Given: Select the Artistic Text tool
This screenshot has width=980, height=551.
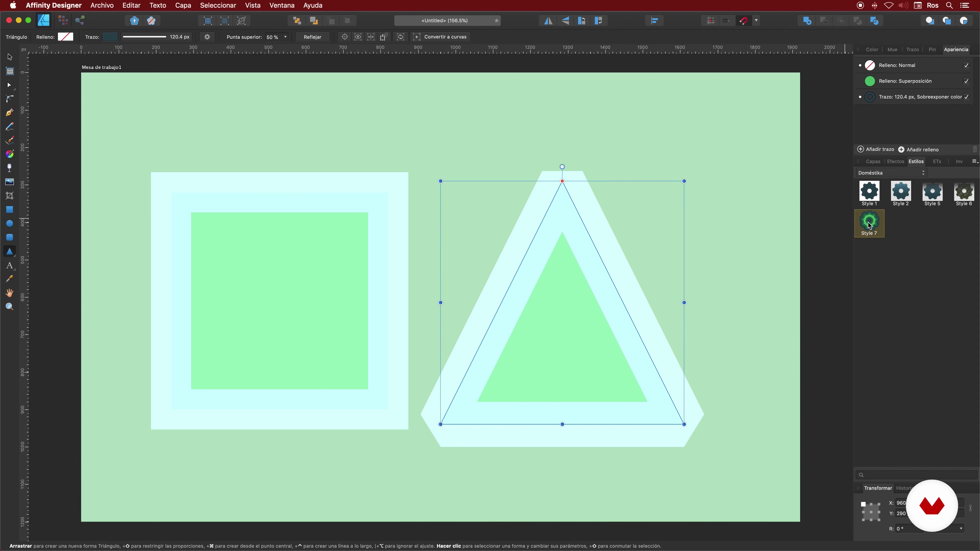Looking at the screenshot, I should click(9, 265).
